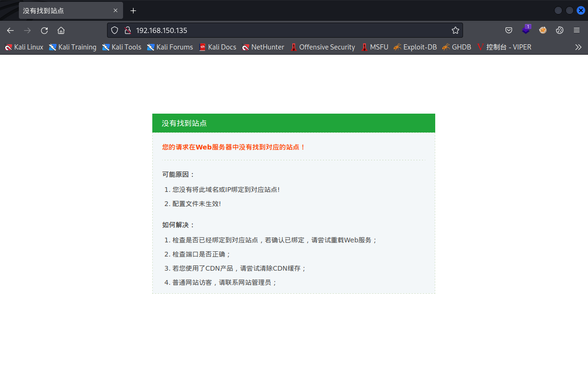
Task: Show more bookmarks with the chevron
Action: pos(578,47)
